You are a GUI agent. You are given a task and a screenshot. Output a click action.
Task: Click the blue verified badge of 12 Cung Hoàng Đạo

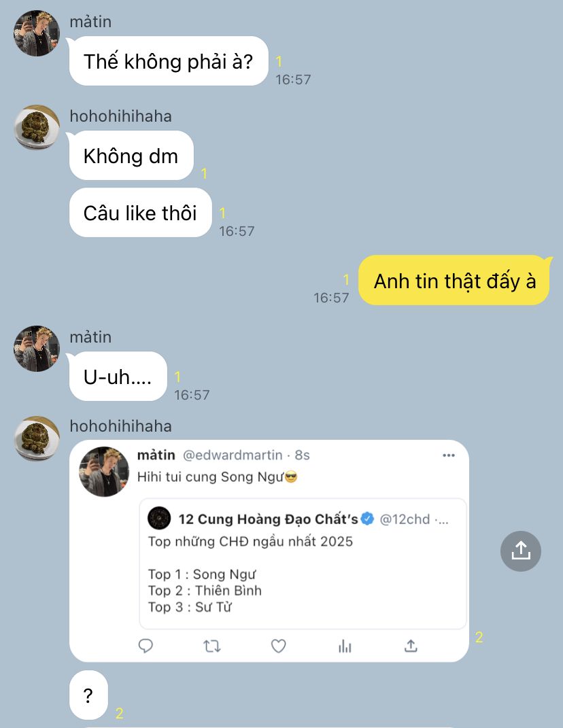click(367, 519)
